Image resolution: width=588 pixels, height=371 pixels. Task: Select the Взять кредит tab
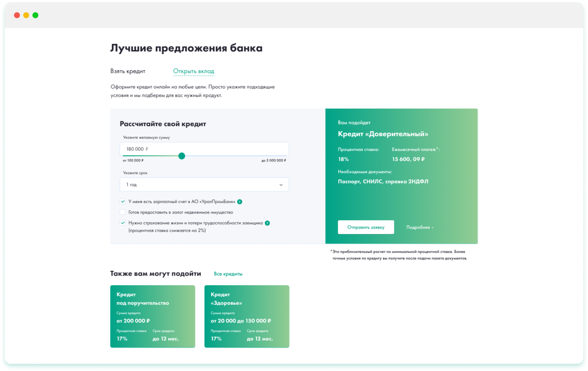point(128,71)
